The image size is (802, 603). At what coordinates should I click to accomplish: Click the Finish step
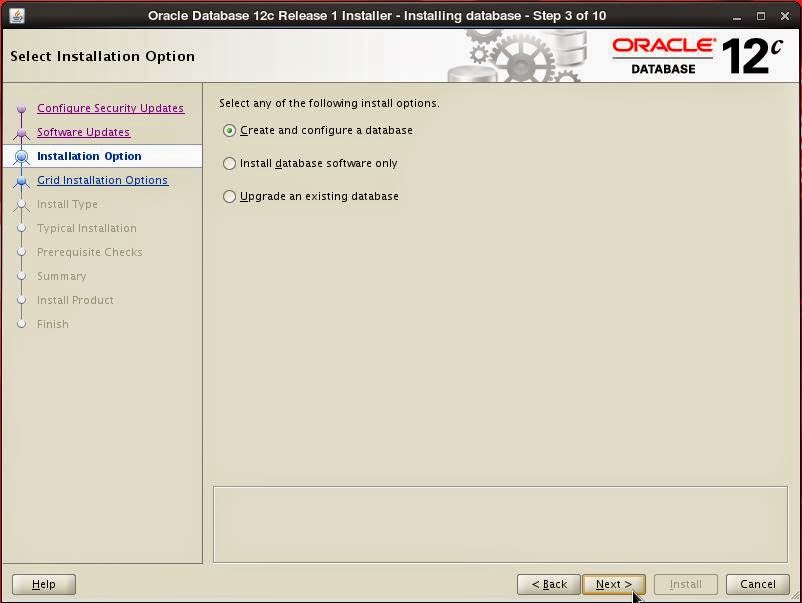(53, 324)
